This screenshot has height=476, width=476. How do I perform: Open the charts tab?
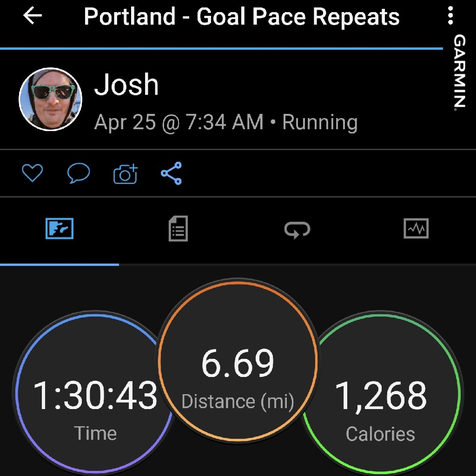coord(416,229)
